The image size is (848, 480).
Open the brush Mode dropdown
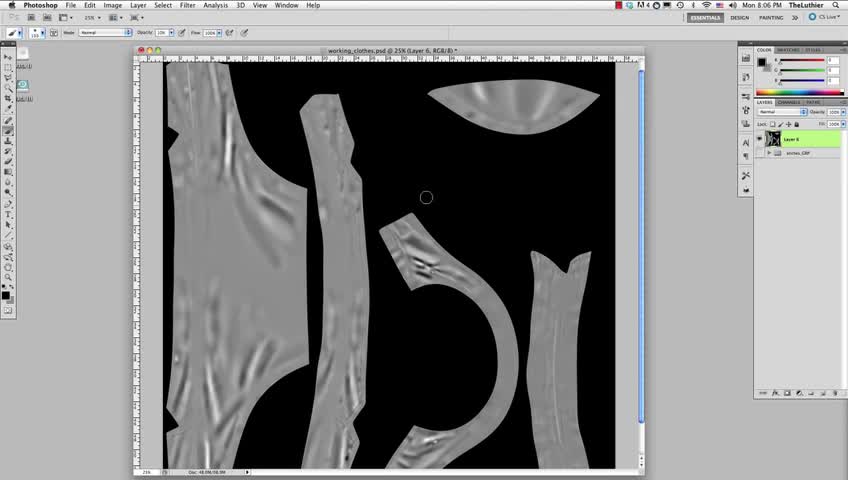click(105, 33)
